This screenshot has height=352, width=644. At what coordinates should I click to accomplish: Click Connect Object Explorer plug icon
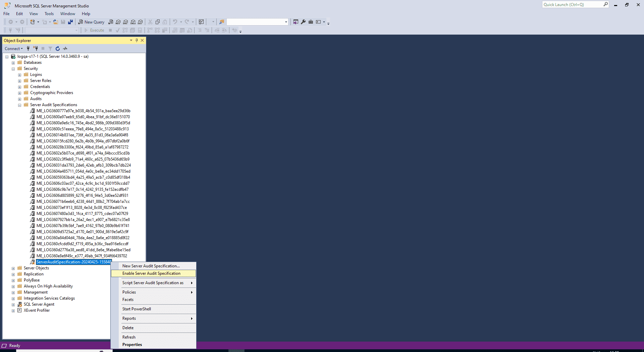(x=28, y=48)
